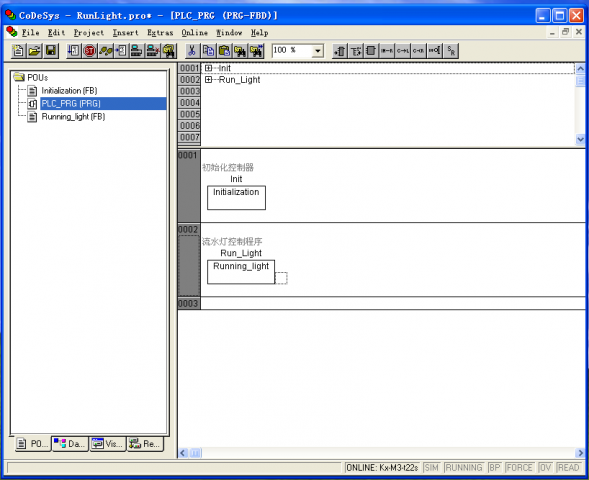Click the Paste clipboard icon
The height and width of the screenshot is (480, 589).
click(x=224, y=51)
